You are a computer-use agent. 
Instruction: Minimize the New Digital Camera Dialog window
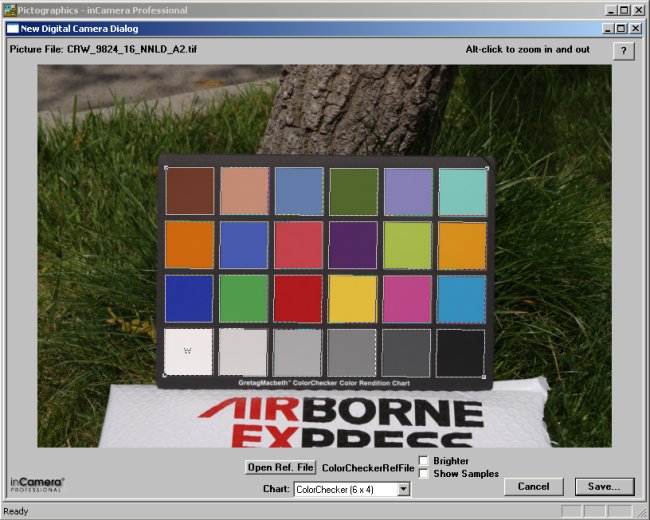click(x=608, y=29)
